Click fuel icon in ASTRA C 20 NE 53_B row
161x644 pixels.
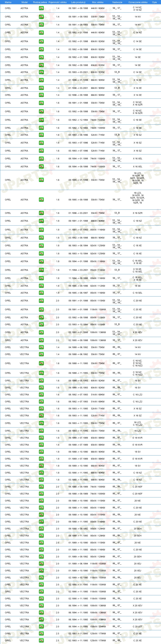click(x=41, y=324)
